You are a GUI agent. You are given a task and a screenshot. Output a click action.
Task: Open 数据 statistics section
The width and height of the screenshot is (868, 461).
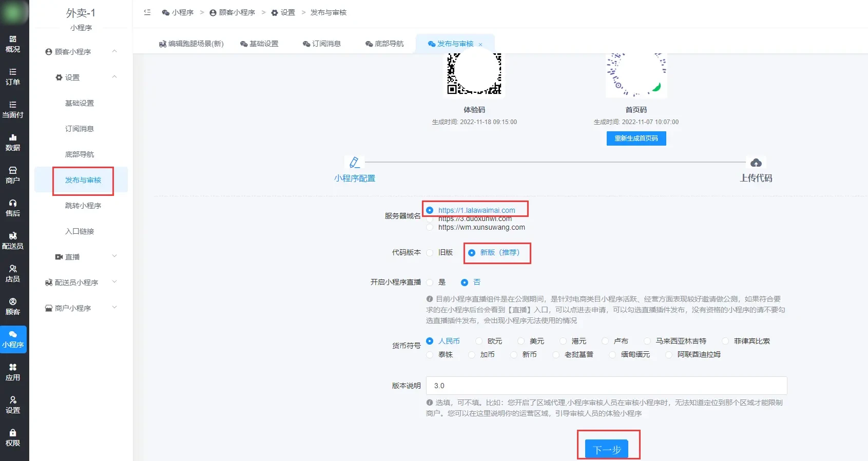click(13, 143)
